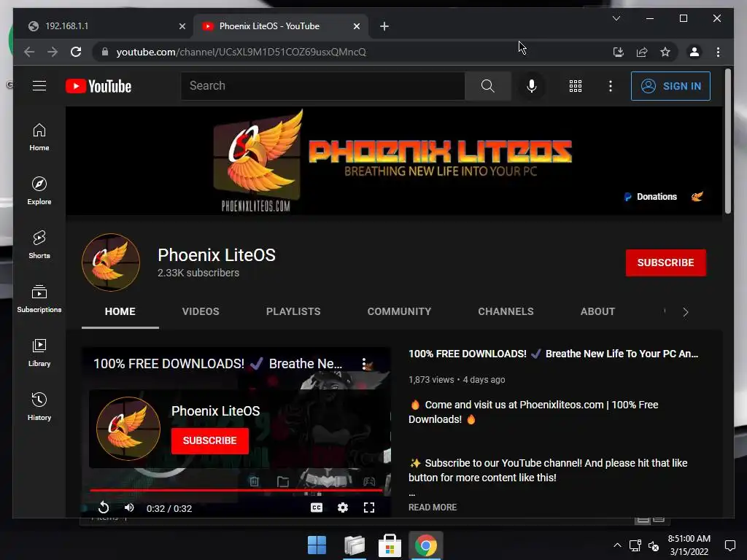Select the HOME channel tab

click(x=120, y=311)
